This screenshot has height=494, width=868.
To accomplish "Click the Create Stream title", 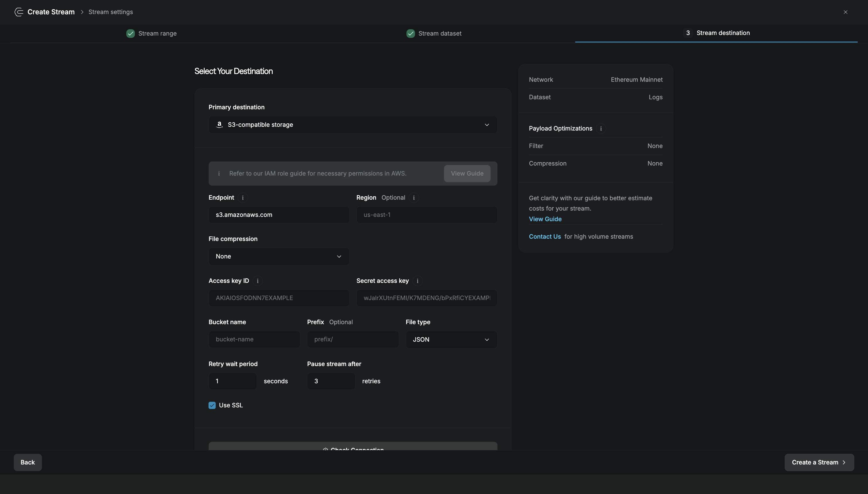I will (x=51, y=12).
